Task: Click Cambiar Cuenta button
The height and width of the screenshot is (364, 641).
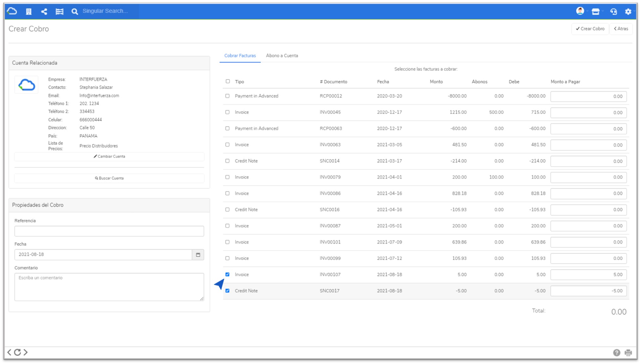Action: 109,157
